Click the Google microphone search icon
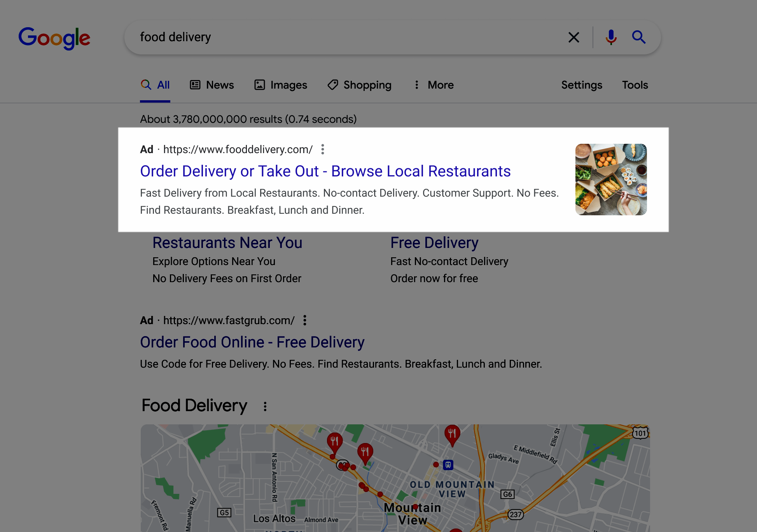 coord(610,37)
